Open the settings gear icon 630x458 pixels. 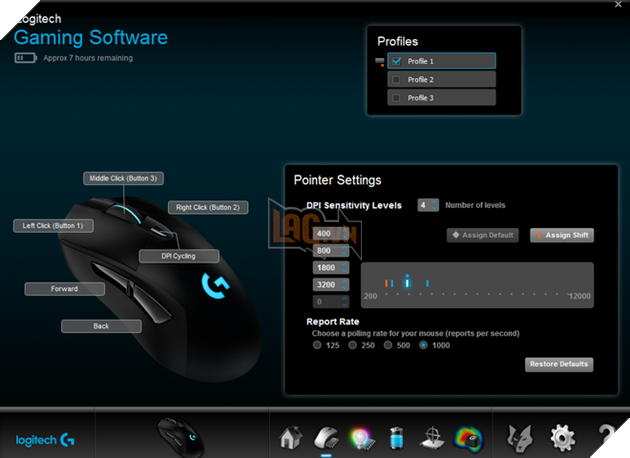(562, 438)
